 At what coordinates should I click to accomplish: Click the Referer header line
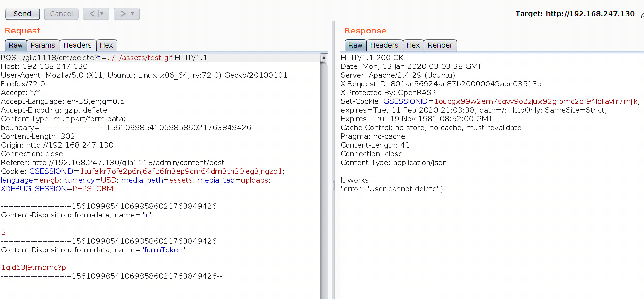[x=113, y=163]
